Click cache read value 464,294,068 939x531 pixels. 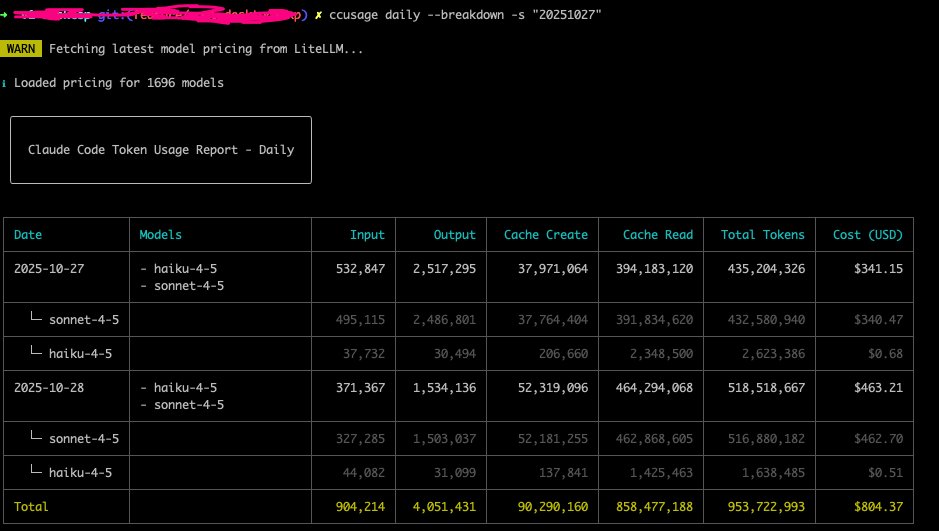tap(655, 388)
